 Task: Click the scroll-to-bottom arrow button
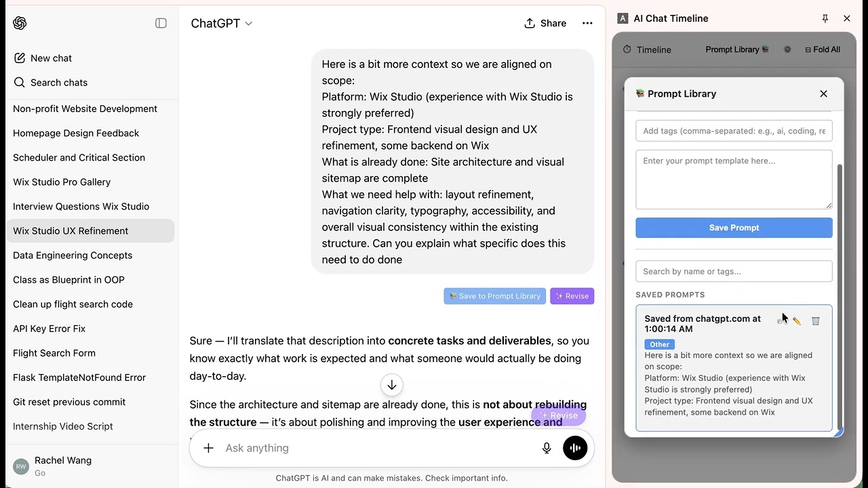click(392, 385)
